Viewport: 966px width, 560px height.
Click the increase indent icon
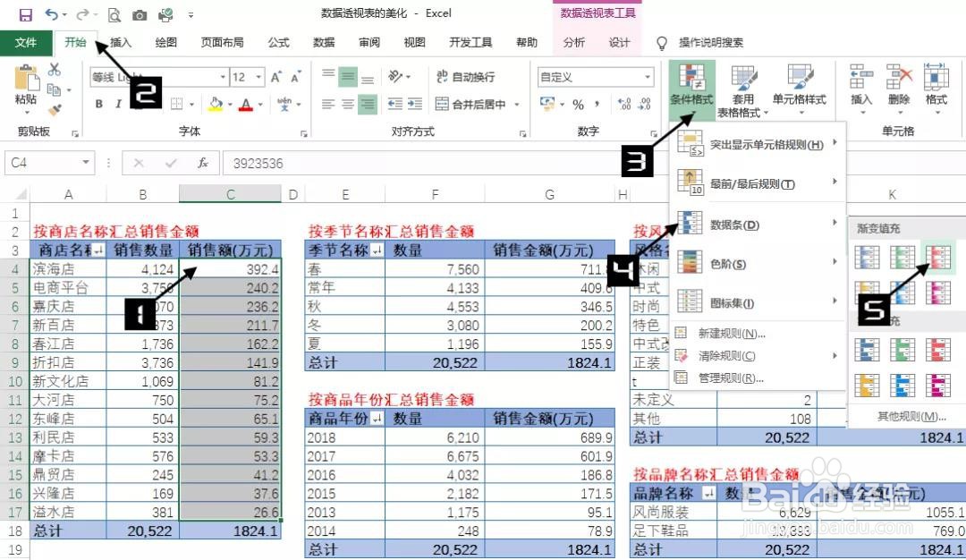(x=415, y=104)
